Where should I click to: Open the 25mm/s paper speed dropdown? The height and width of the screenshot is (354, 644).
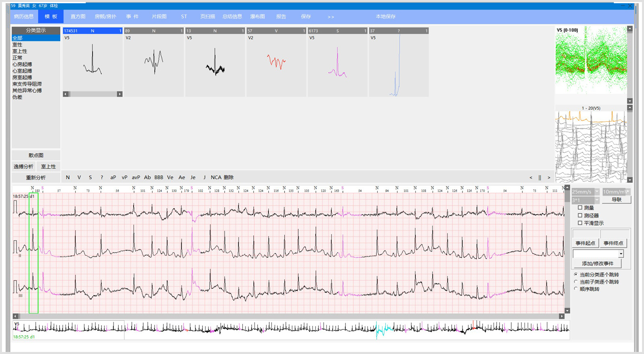pyautogui.click(x=597, y=192)
